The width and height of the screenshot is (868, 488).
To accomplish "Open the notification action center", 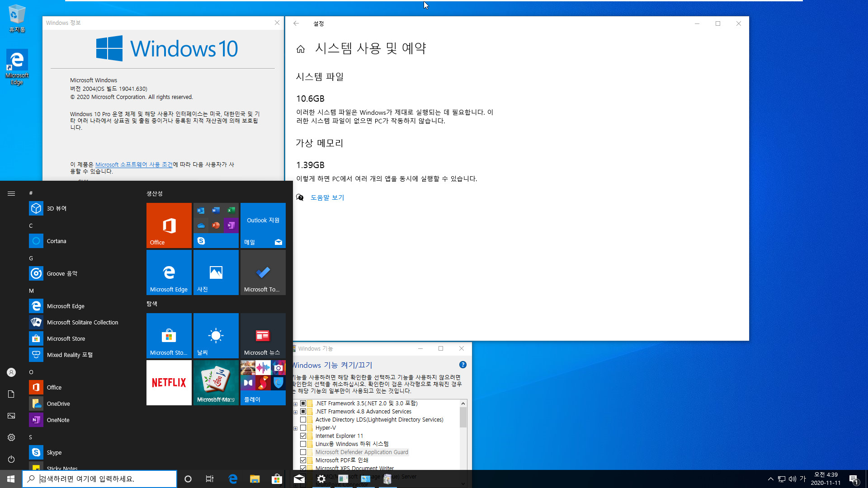I will (854, 479).
